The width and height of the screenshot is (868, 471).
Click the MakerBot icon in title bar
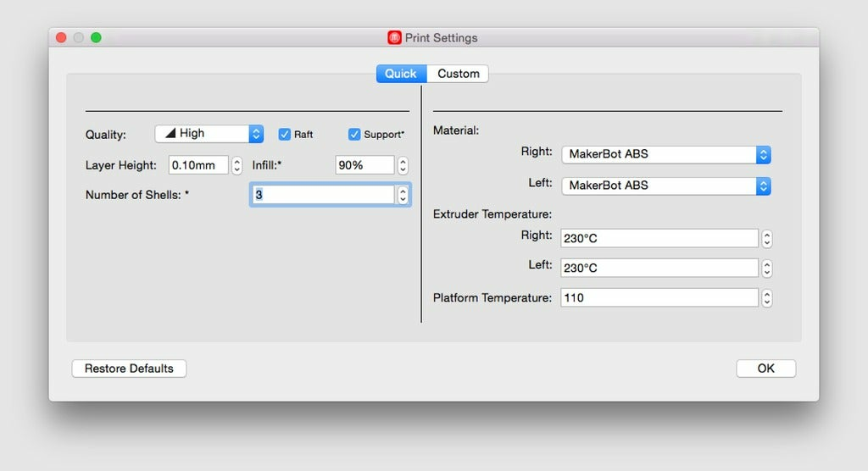coord(394,38)
